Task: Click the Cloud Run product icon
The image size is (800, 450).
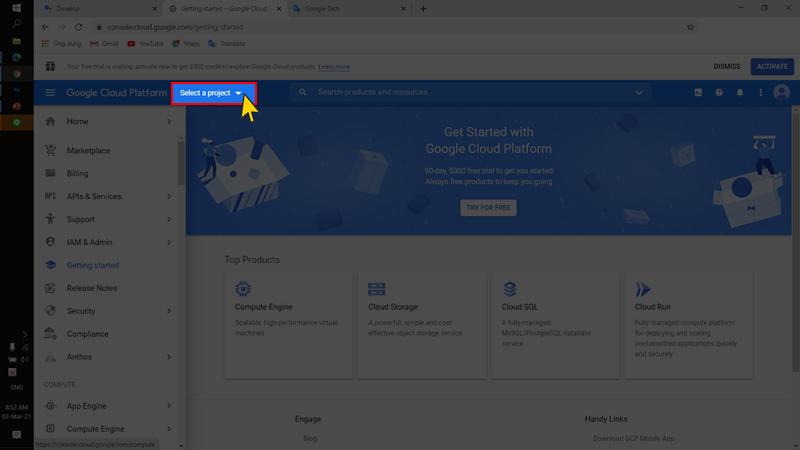Action: 643,289
